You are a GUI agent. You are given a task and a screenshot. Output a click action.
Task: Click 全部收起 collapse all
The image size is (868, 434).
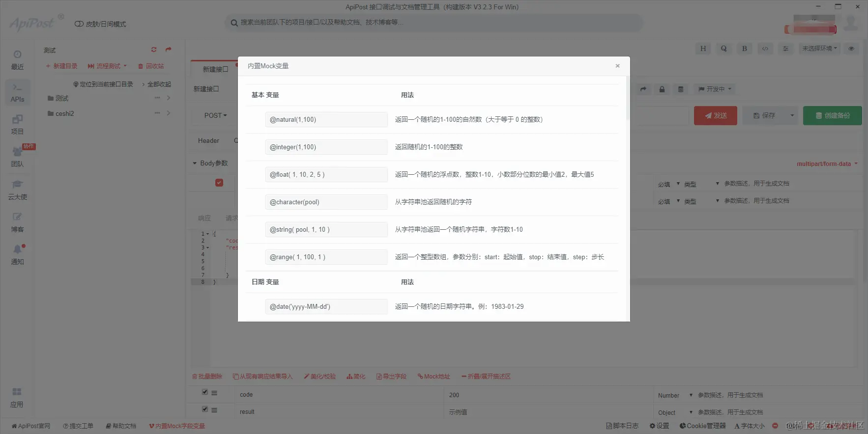[157, 84]
